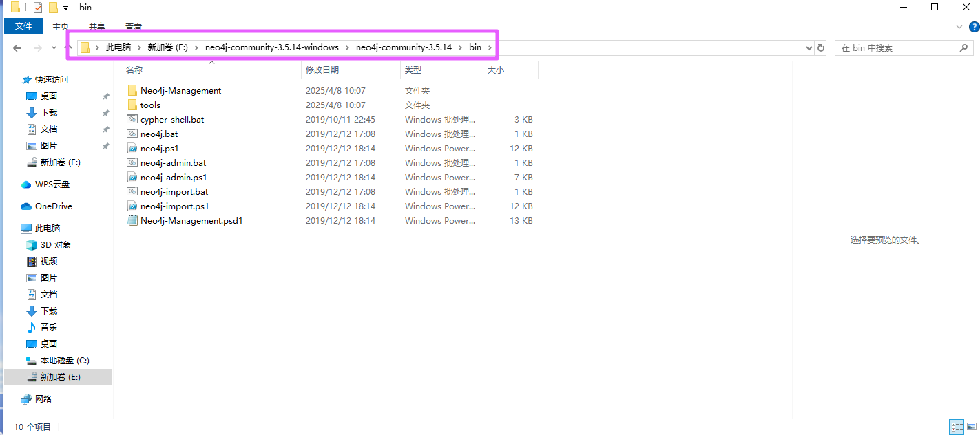This screenshot has width=980, height=435.
Task: Click the 本地磁盘 (C:) drive icon
Action: (31, 361)
